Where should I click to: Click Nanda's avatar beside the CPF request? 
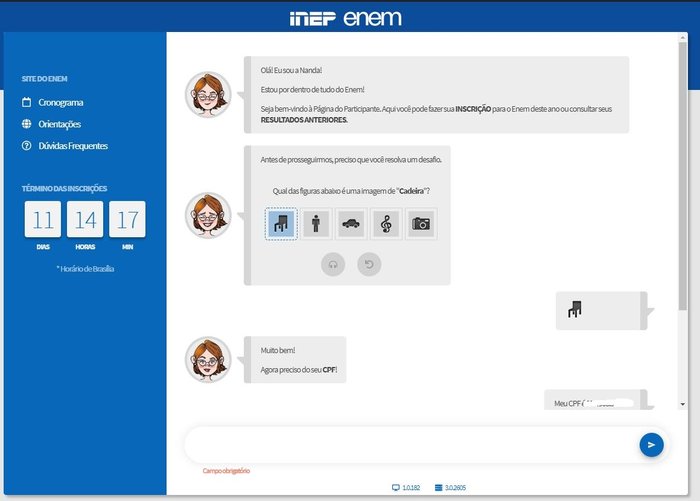pos(208,359)
